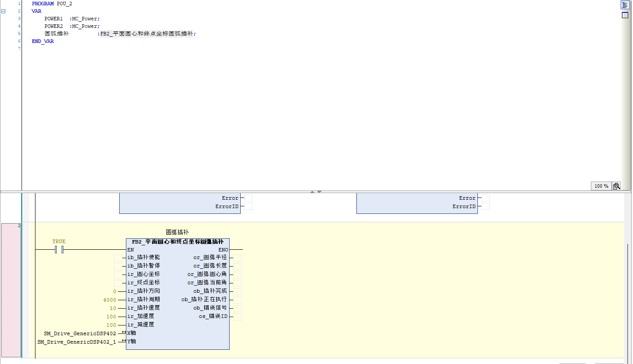Click Error output box of left MC_Power block
The height and width of the screenshot is (364, 633).
coord(249,198)
